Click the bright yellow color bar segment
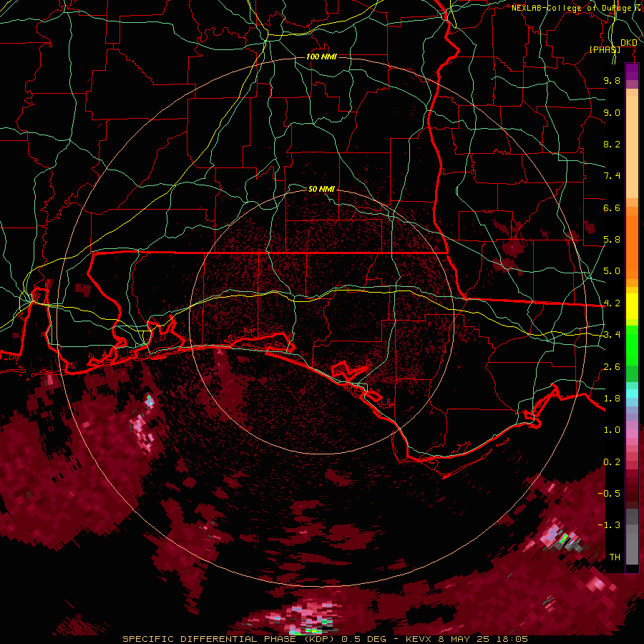 tap(632, 306)
